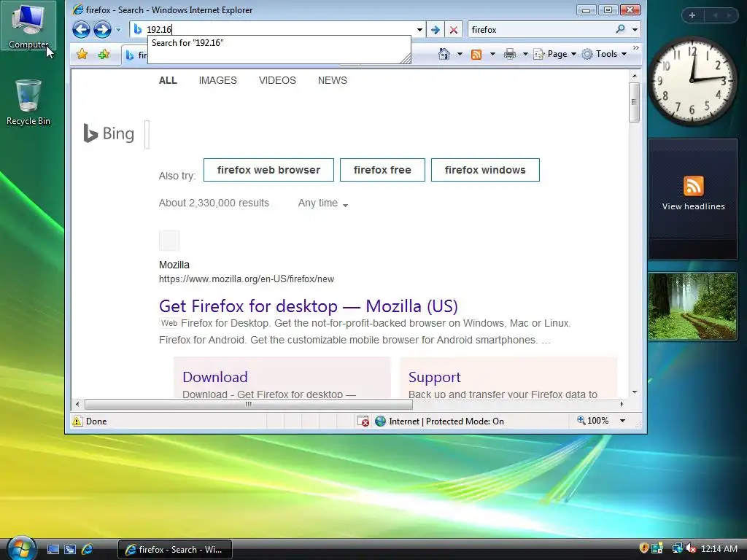Click the vertical scrollbar down arrow

(634, 392)
